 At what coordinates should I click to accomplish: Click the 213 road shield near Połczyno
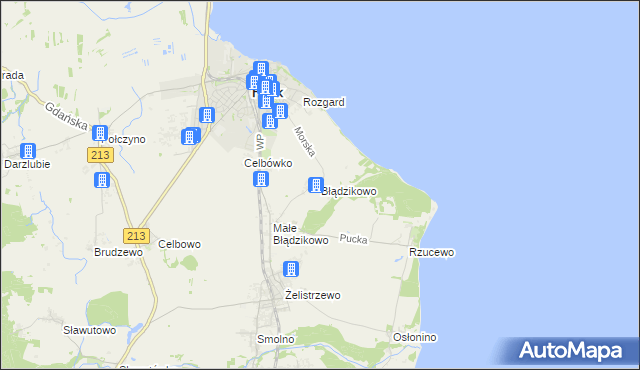[x=100, y=155]
